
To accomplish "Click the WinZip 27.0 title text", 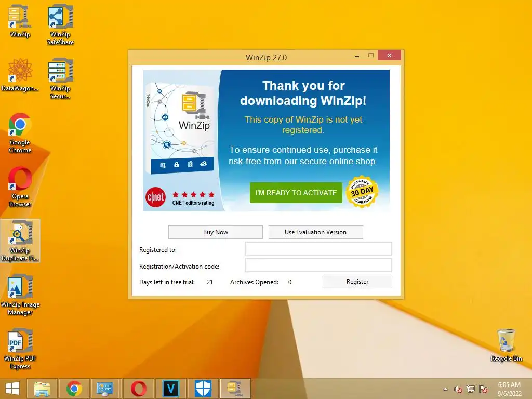I will [x=266, y=57].
